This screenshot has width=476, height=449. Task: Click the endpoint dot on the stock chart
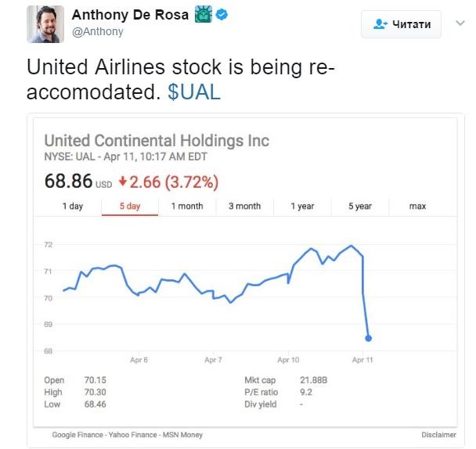[368, 339]
